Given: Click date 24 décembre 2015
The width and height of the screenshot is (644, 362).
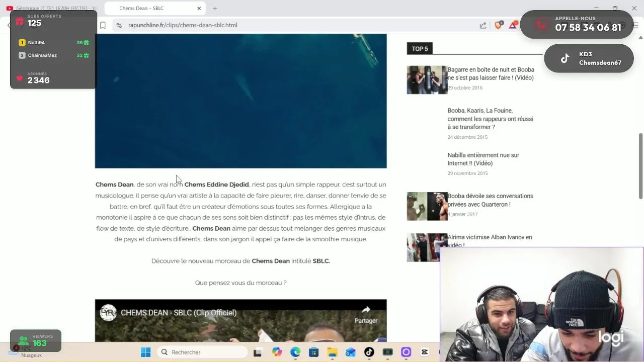Looking at the screenshot, I should click(x=467, y=137).
